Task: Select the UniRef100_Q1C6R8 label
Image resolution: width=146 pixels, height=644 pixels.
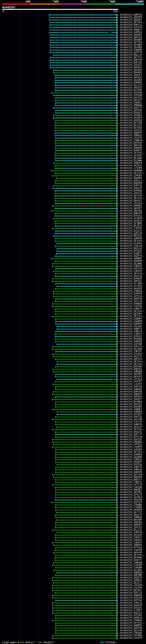Action: [x=131, y=349]
